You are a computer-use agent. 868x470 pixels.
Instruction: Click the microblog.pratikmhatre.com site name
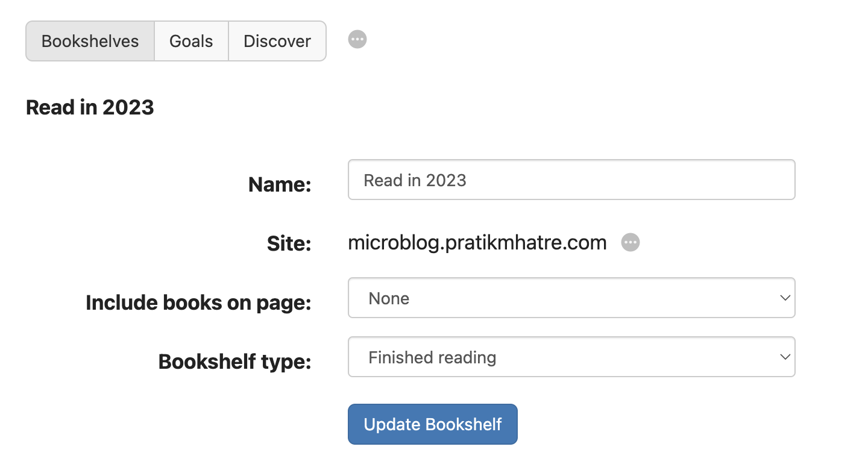[477, 243]
